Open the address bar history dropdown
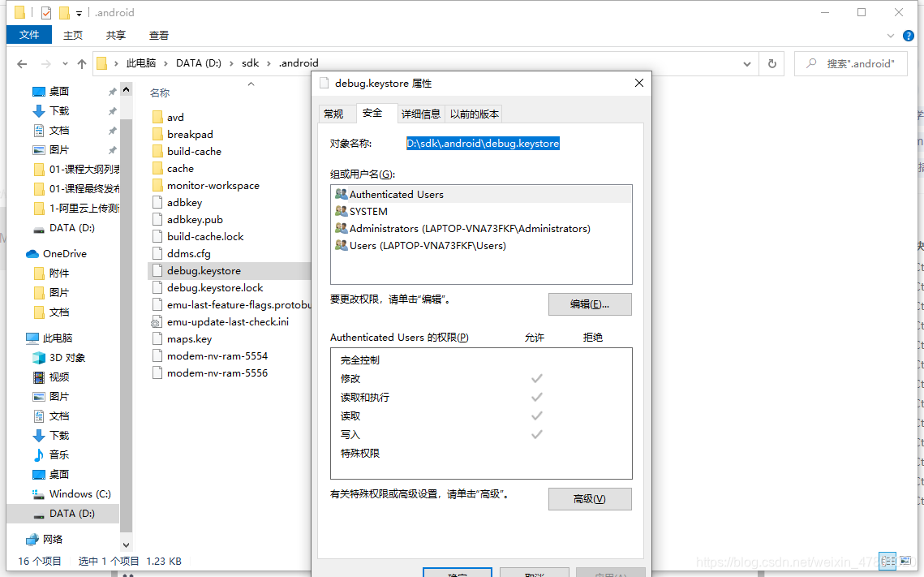Viewport: 924px width, 577px height. point(746,62)
